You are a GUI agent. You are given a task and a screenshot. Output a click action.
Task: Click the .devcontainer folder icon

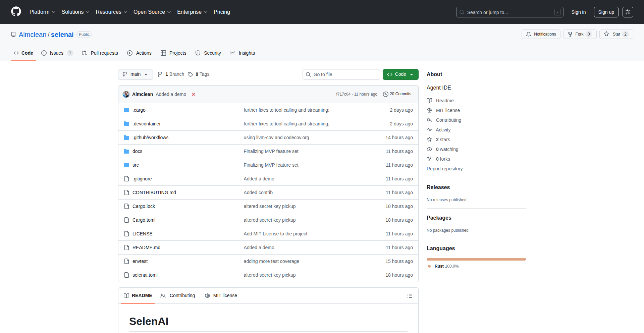126,124
